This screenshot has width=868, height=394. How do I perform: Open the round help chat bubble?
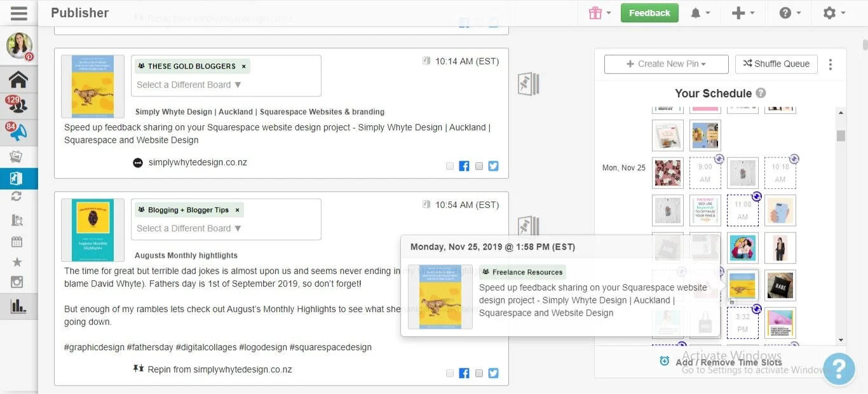(x=839, y=369)
